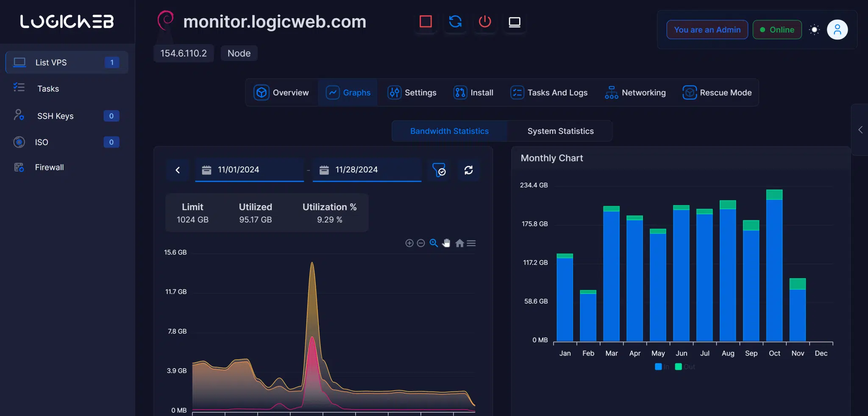
Task: Click the January bar in Monthly Chart
Action: (565, 297)
